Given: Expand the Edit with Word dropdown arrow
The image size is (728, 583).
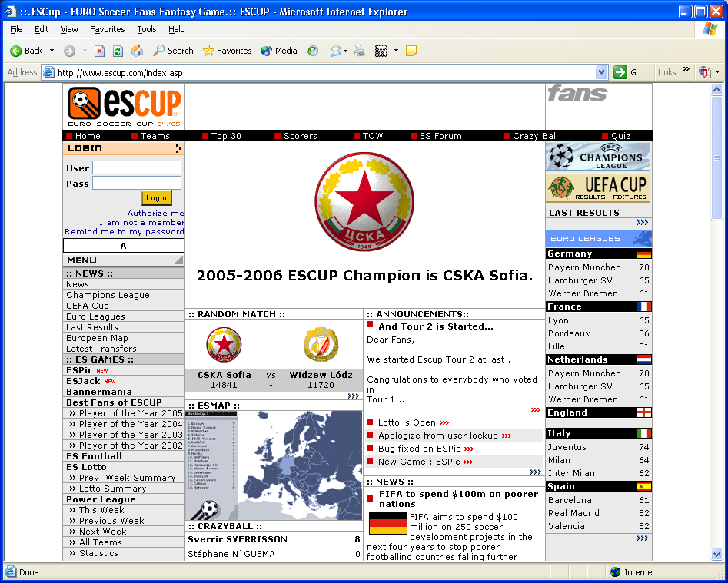Looking at the screenshot, I should 396,51.
